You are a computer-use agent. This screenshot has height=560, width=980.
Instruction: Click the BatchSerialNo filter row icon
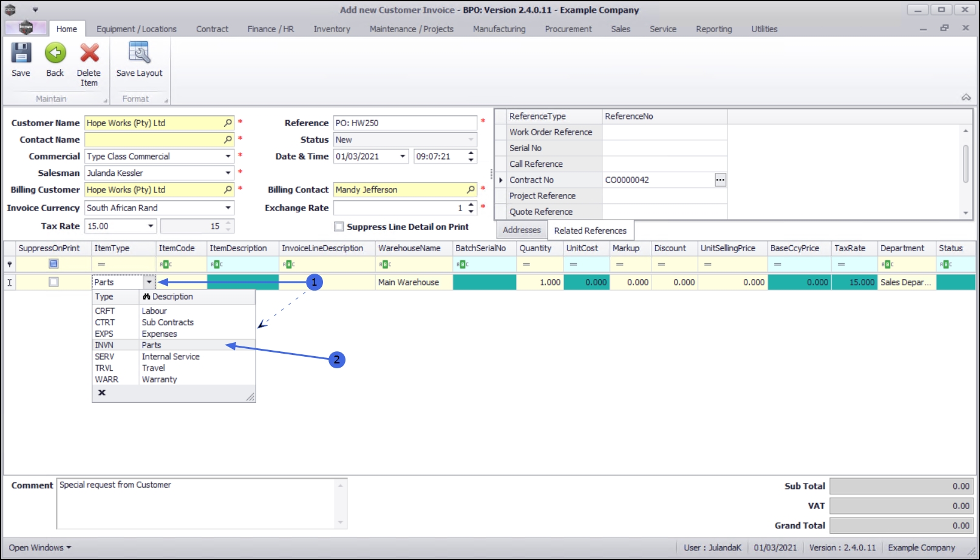(463, 265)
